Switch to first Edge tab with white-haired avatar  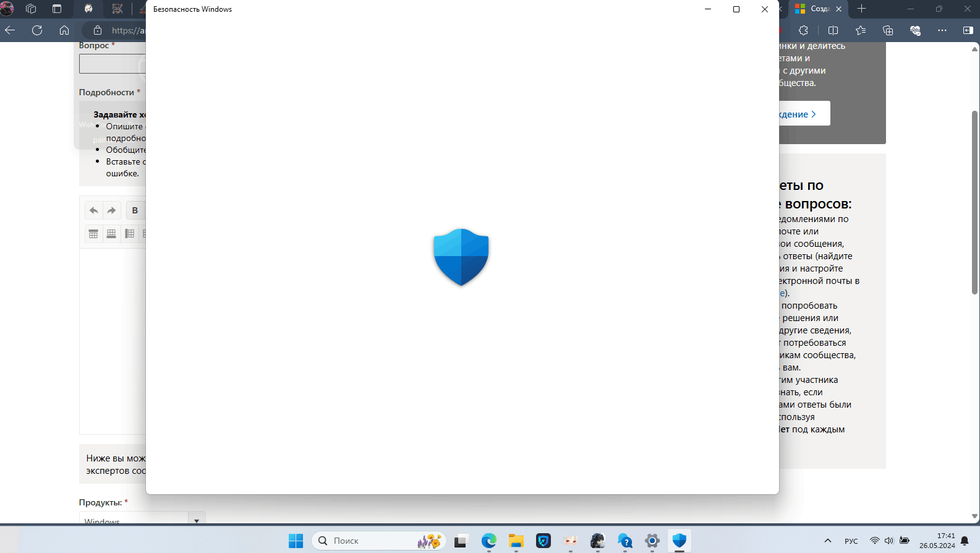point(88,9)
